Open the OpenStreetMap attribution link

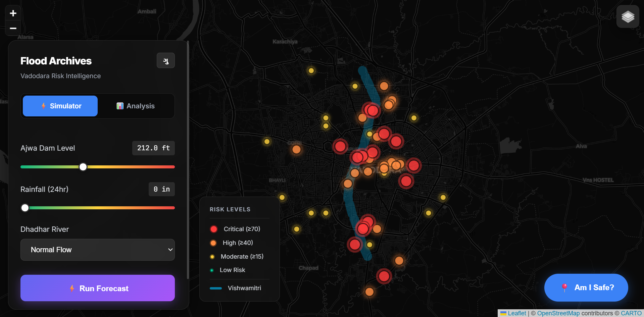click(558, 313)
